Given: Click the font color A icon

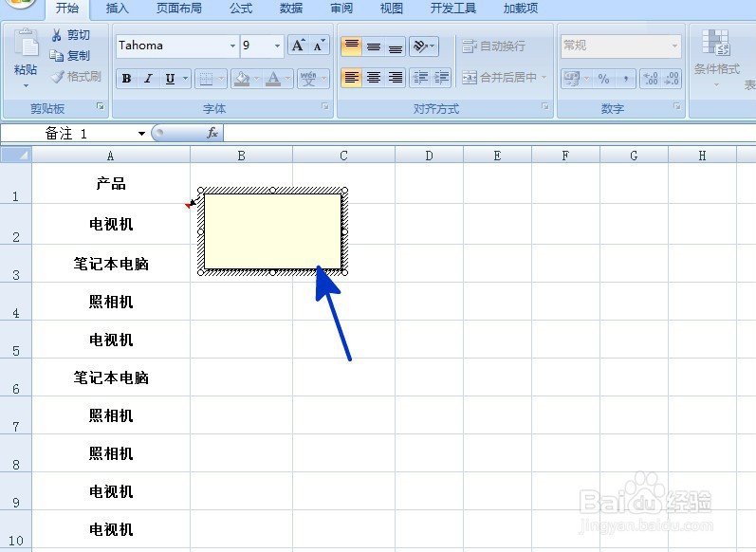Looking at the screenshot, I should pyautogui.click(x=273, y=78).
